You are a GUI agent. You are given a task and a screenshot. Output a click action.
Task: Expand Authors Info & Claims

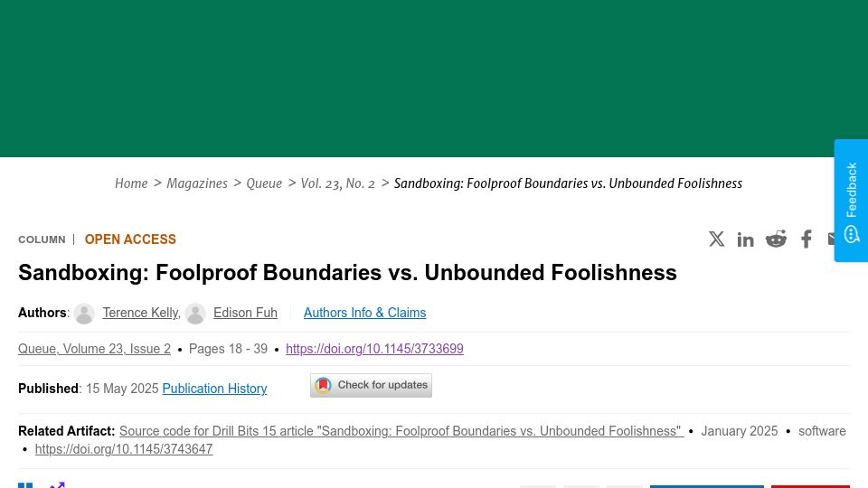pos(364,313)
